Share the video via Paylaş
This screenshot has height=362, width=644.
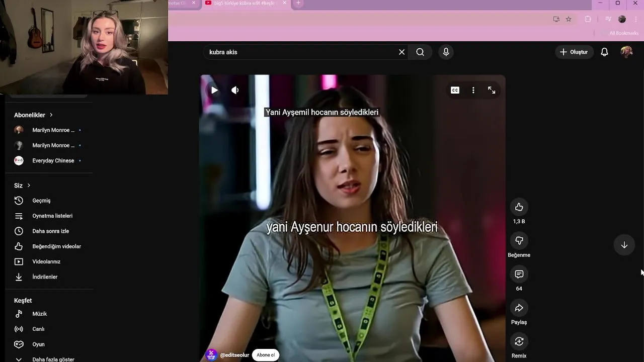click(519, 308)
